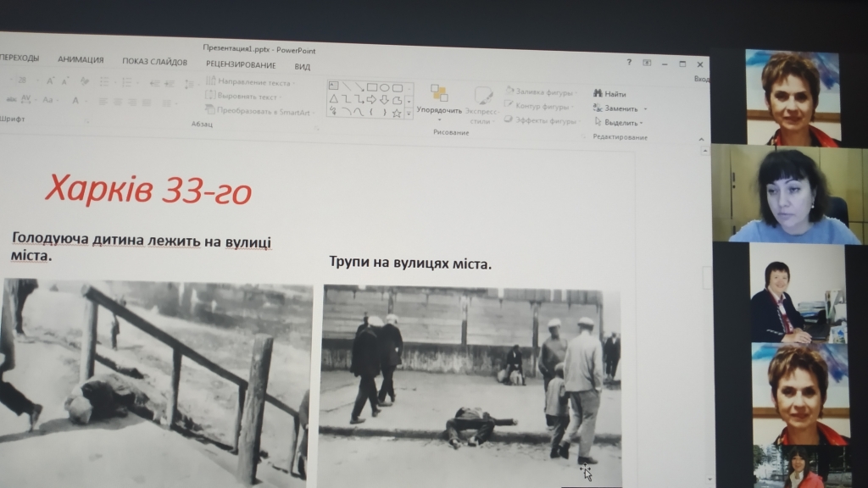The height and width of the screenshot is (488, 868).
Task: Pick the Scribble shape tool
Action: [332, 111]
